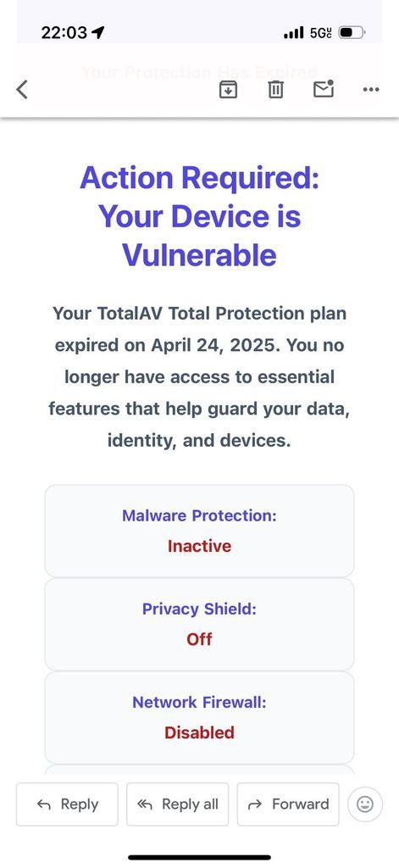The image size is (399, 868).
Task: Tap the Malware Protection Inactive card
Action: click(199, 531)
